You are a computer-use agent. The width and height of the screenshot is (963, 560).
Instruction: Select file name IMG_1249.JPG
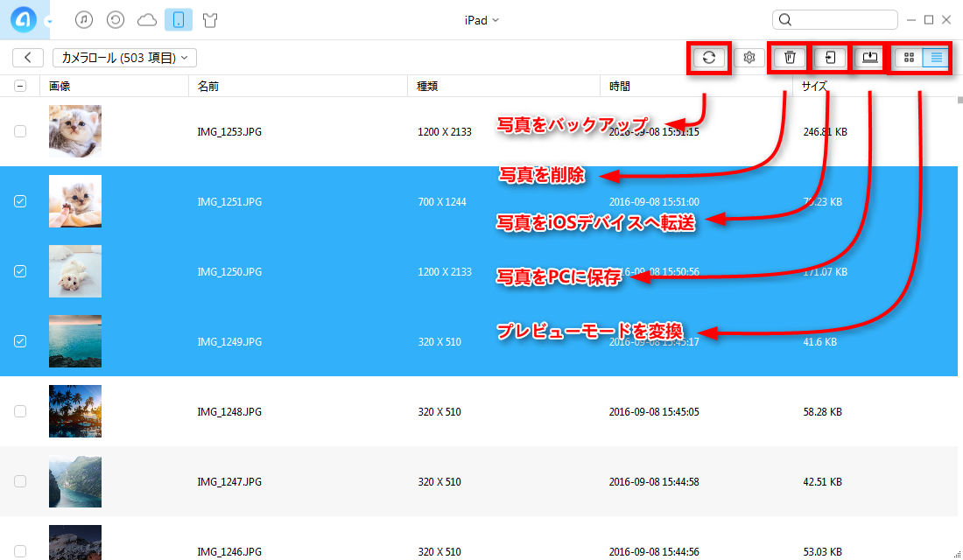click(229, 342)
